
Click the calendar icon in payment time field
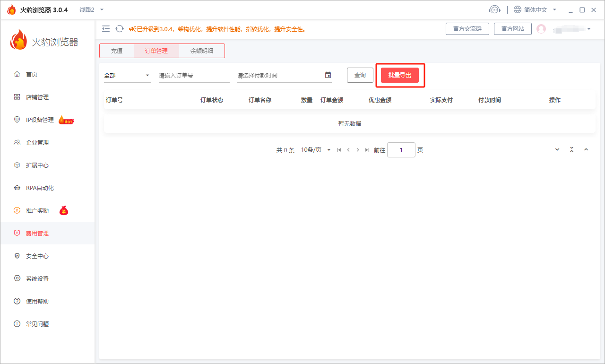[x=328, y=75]
